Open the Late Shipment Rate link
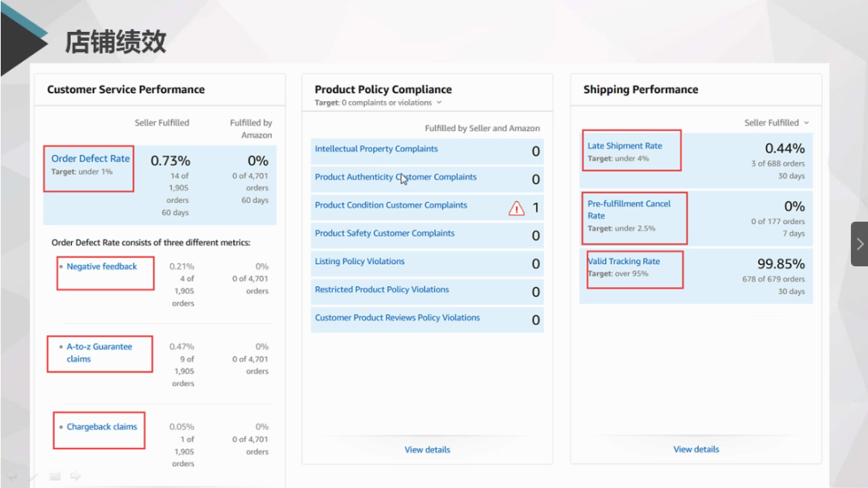Viewport: 868px width, 488px height. pyautogui.click(x=624, y=146)
